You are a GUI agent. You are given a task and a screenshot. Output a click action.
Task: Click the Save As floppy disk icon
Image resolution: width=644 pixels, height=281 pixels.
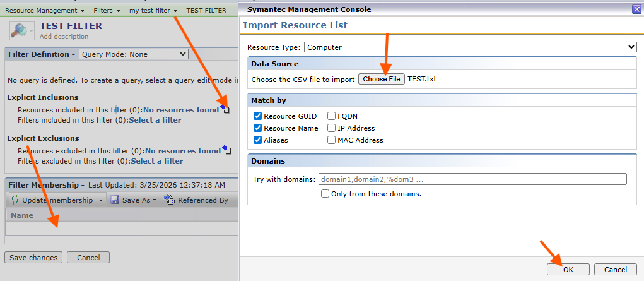(115, 200)
